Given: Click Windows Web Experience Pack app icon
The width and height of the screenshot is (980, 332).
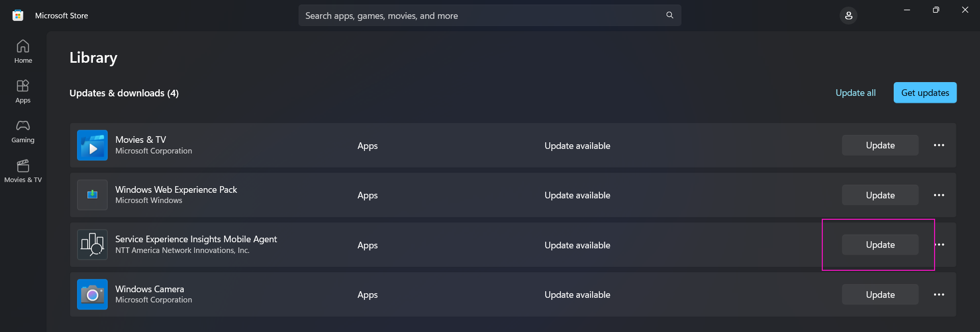Looking at the screenshot, I should [x=92, y=195].
